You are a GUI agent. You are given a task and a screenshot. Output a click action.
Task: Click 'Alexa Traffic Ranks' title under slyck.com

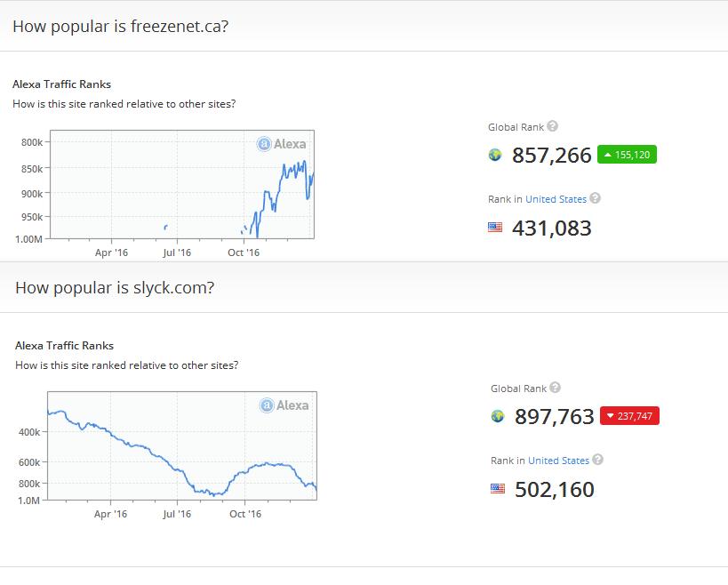click(65, 346)
